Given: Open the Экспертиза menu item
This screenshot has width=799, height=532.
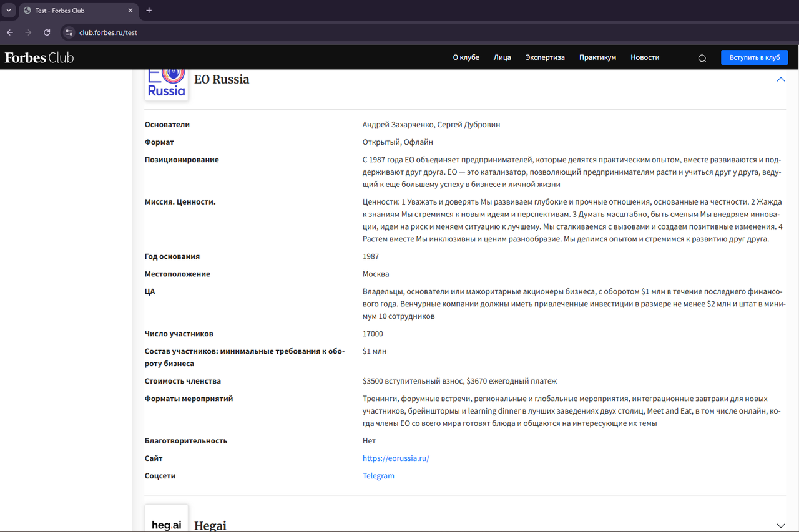Looking at the screenshot, I should pos(545,57).
